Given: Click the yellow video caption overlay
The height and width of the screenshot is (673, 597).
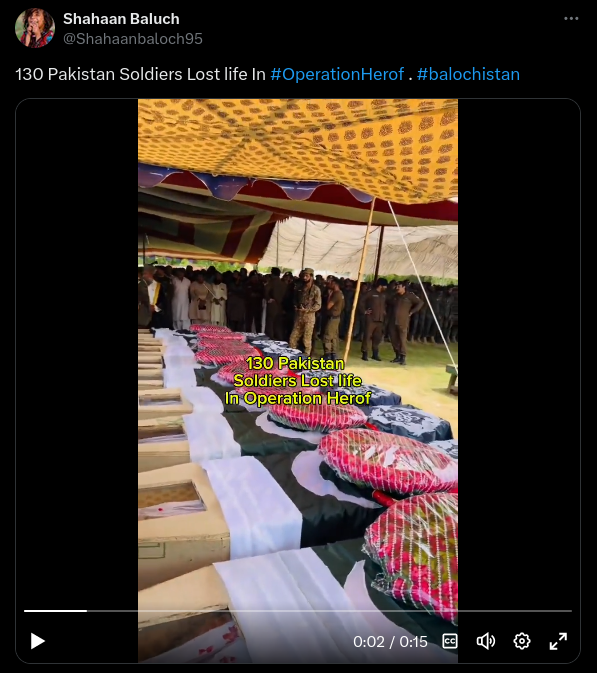Looking at the screenshot, I should [x=297, y=381].
